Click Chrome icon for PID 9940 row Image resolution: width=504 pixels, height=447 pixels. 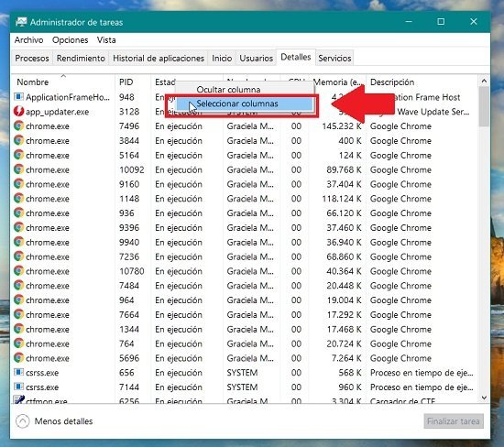(x=19, y=242)
